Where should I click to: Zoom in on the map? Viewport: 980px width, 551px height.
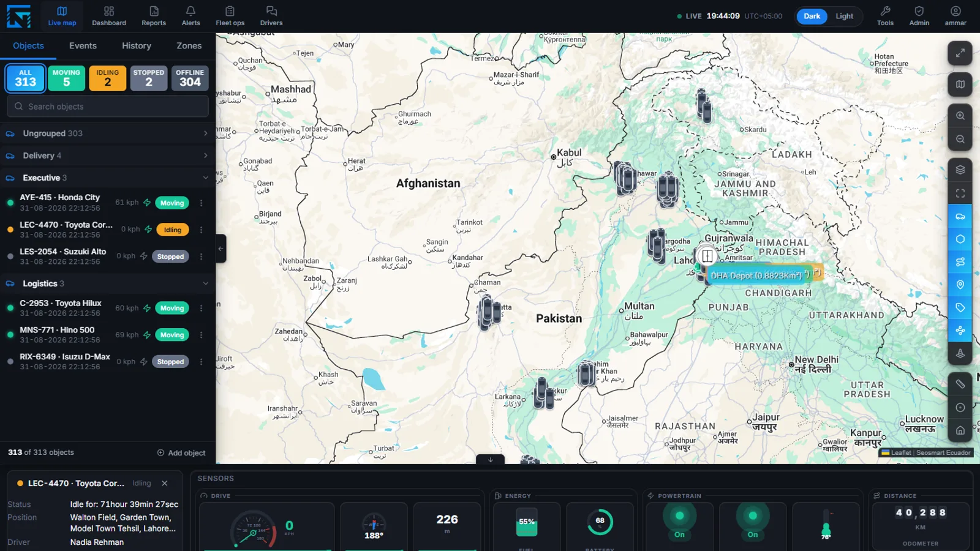pyautogui.click(x=960, y=116)
